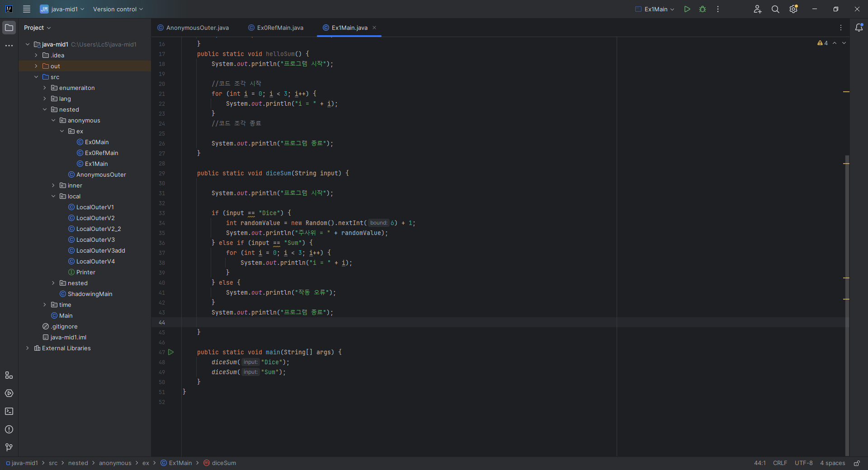Run Ex1Main with the green play icon

(687, 9)
